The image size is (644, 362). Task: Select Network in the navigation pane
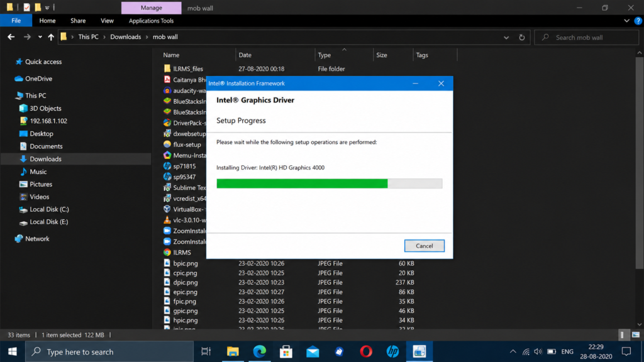(37, 238)
